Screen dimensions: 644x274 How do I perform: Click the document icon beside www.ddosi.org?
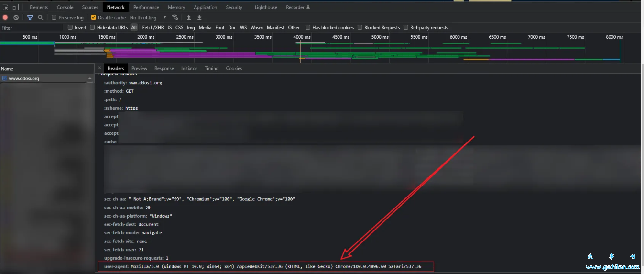pos(4,78)
